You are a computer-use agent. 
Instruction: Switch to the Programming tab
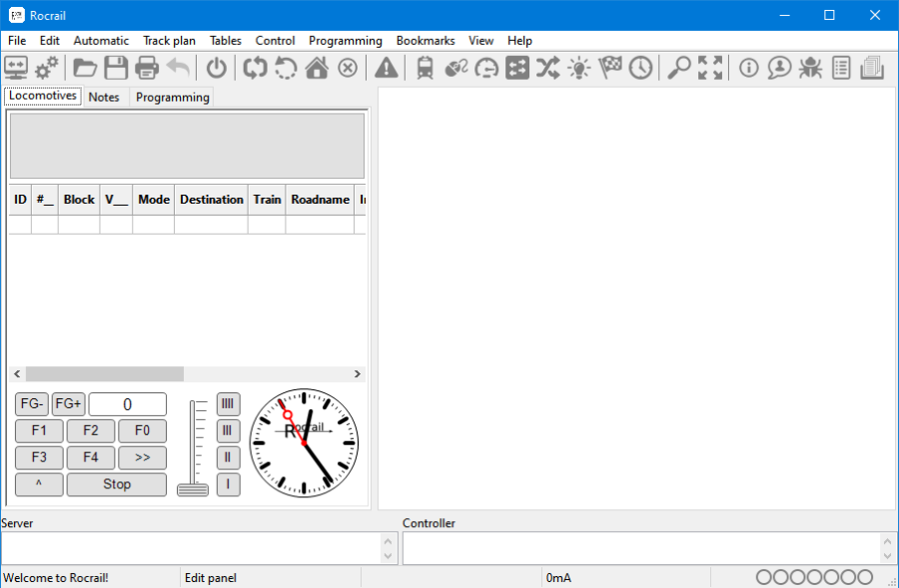click(171, 97)
